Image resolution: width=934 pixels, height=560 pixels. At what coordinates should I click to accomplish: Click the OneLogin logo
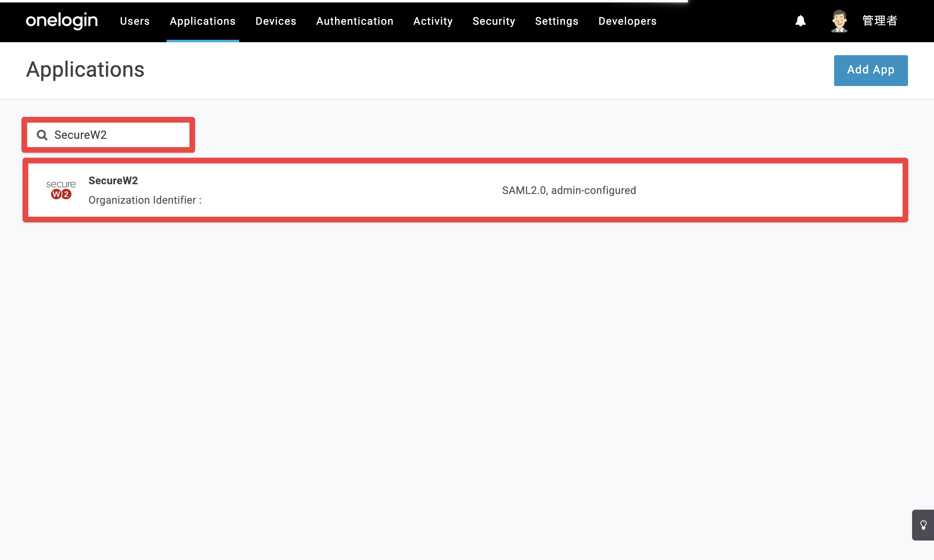click(62, 21)
